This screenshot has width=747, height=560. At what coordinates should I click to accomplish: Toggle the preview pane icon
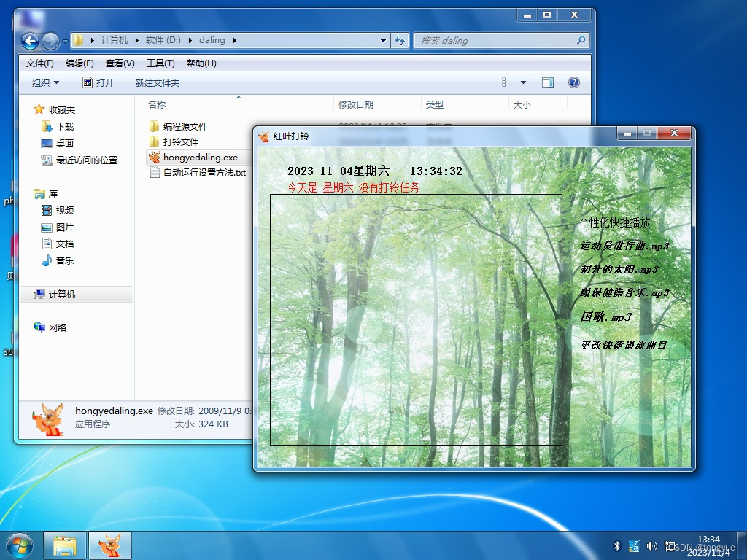click(548, 82)
